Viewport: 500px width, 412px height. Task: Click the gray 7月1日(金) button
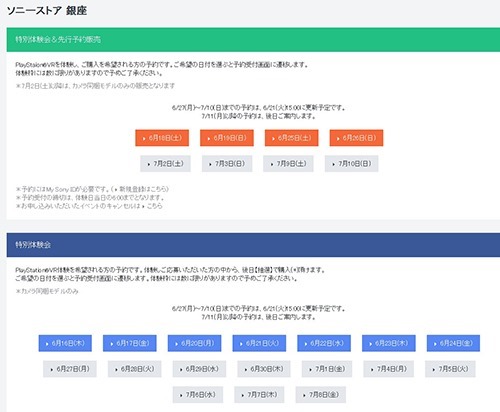pyautogui.click(x=327, y=369)
